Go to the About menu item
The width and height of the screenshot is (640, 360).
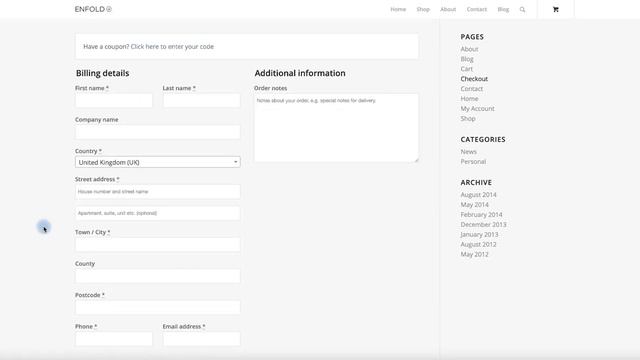tap(448, 9)
